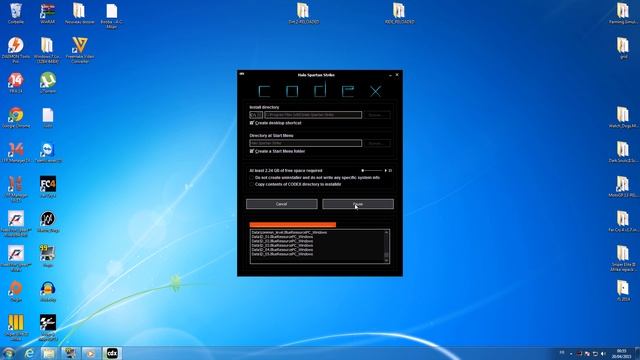The height and width of the screenshot is (360, 640).
Task: Click the arrow right of the slider
Action: click(x=386, y=171)
